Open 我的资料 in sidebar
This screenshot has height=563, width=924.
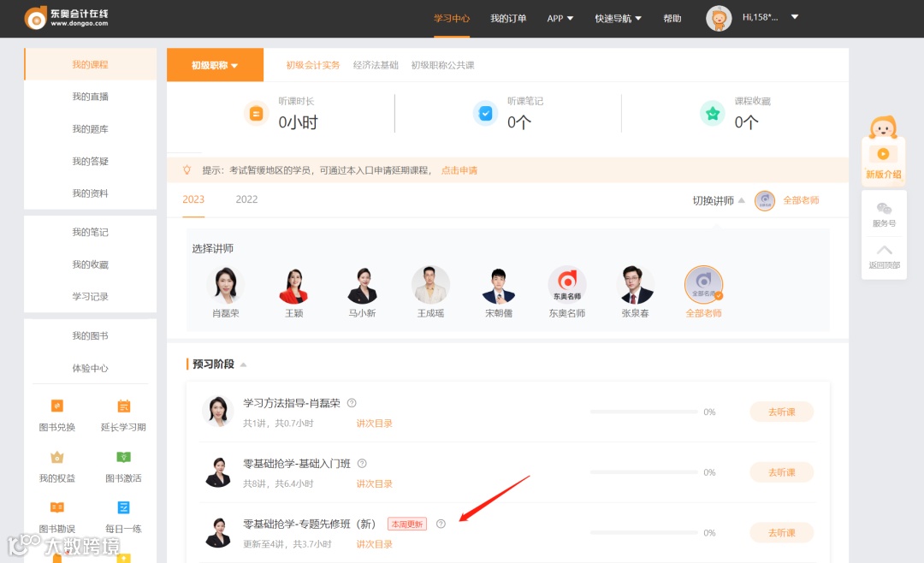pos(90,193)
